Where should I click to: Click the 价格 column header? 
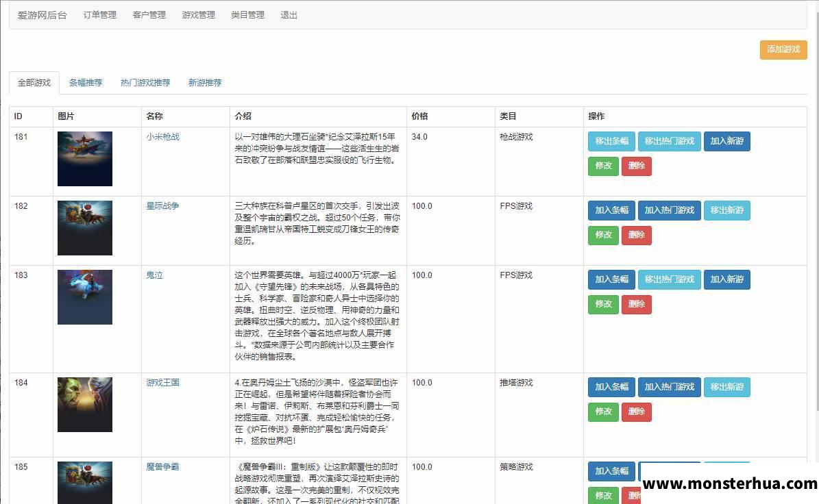pos(451,116)
